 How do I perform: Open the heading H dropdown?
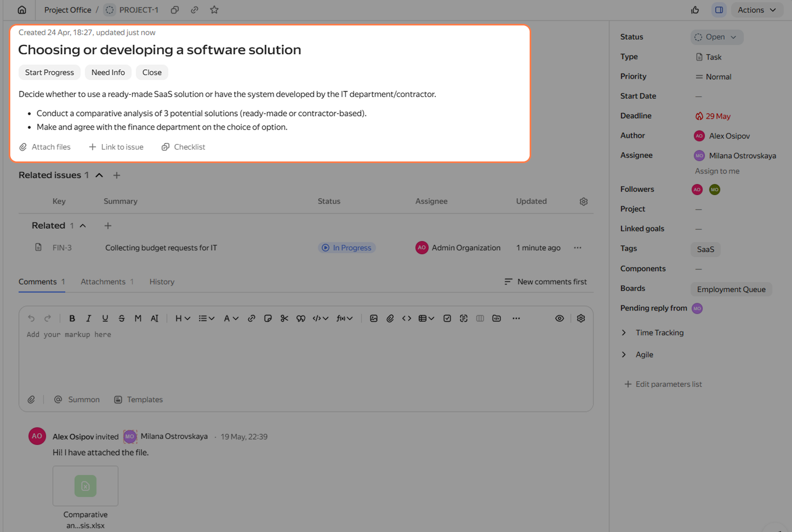(x=183, y=319)
